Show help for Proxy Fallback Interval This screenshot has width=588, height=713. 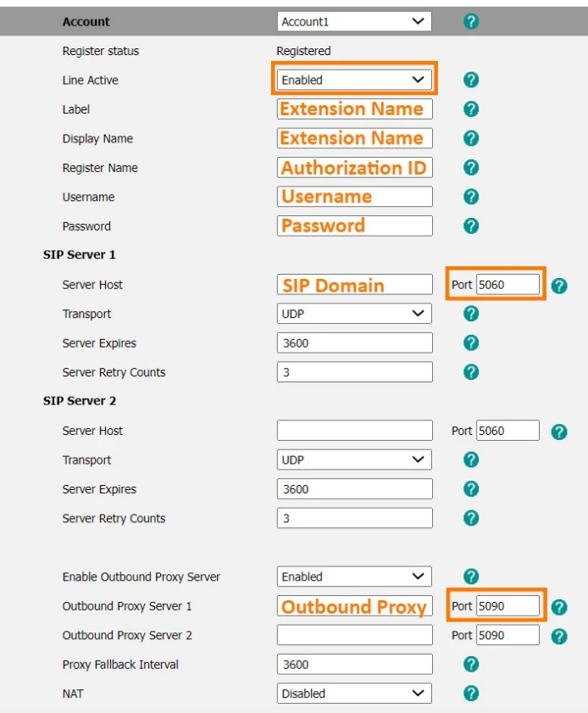tap(471, 665)
